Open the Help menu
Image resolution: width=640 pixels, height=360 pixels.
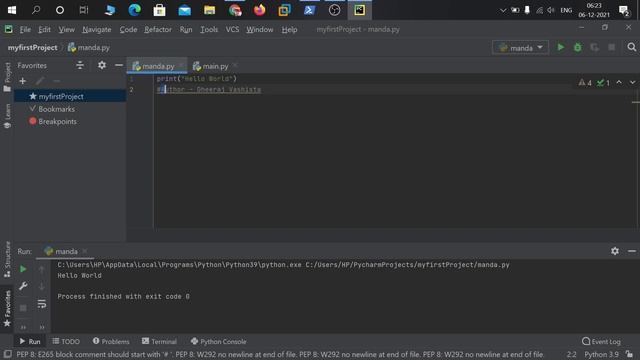(289, 30)
